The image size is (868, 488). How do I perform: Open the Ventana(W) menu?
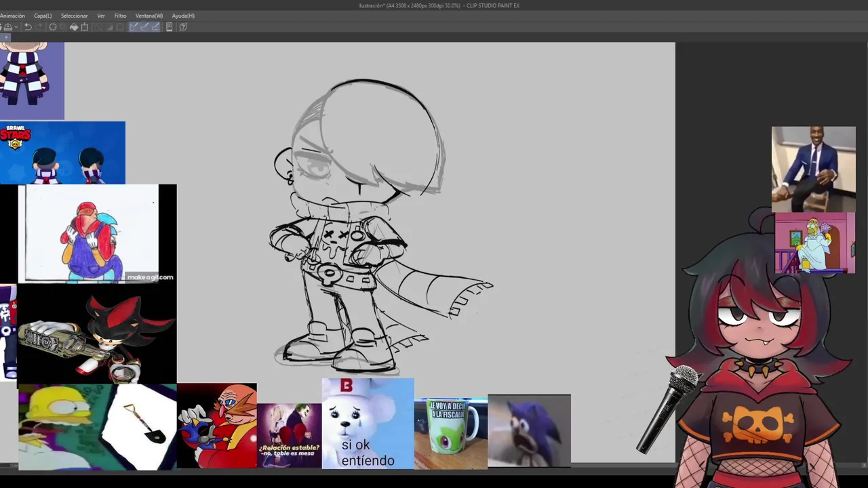149,16
